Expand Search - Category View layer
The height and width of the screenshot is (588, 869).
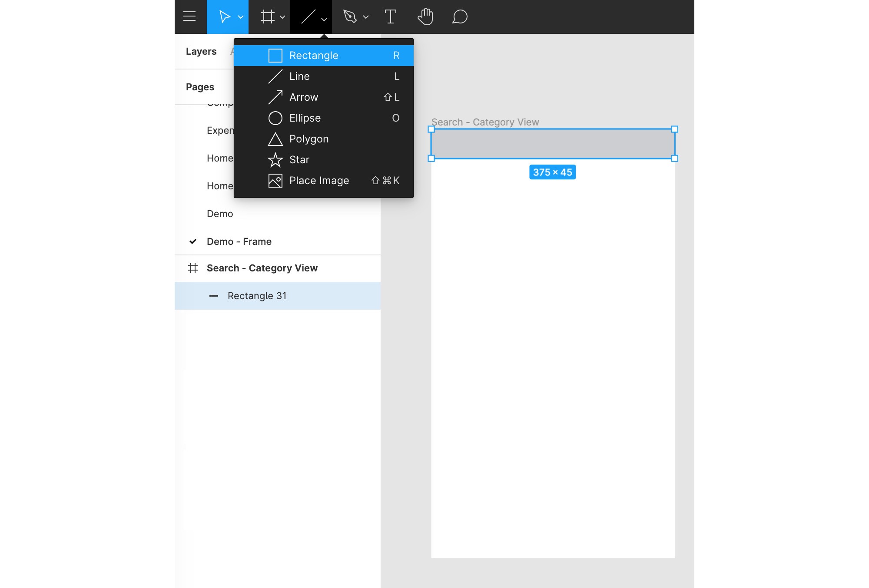(182, 268)
